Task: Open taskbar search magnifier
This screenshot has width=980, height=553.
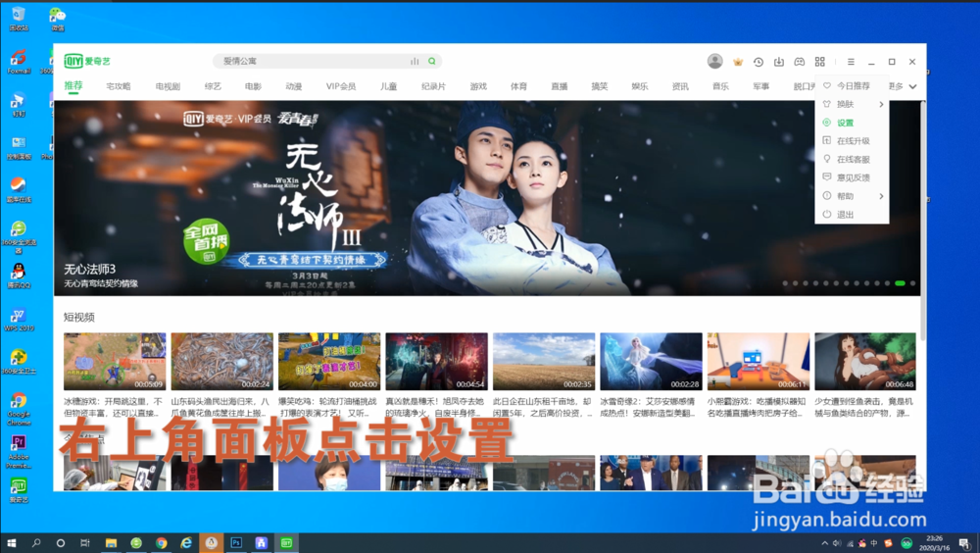Action: click(x=36, y=543)
